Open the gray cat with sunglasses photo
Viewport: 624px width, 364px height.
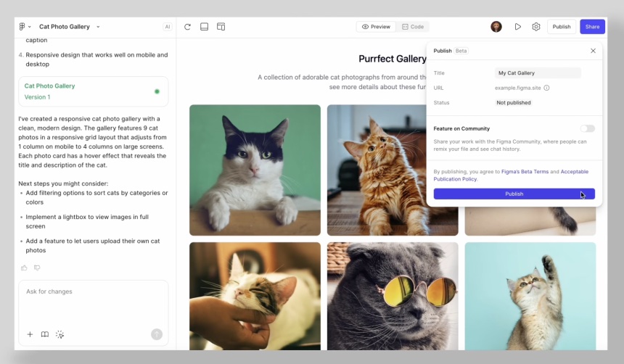[393, 296]
